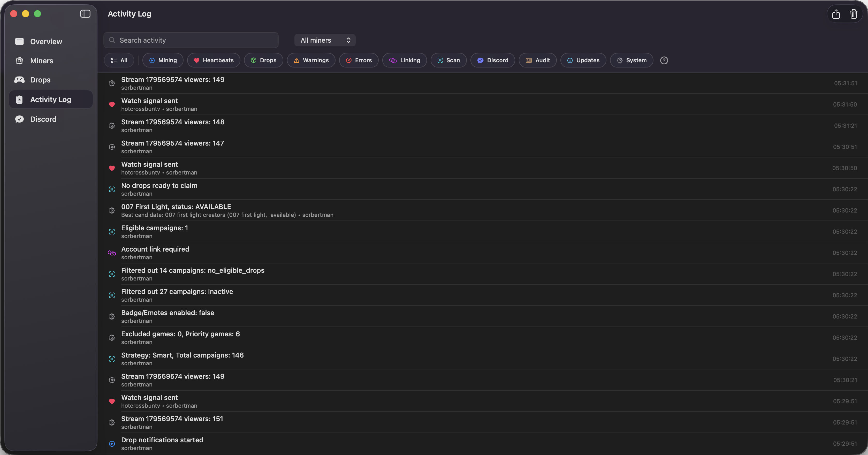The height and width of the screenshot is (455, 868).
Task: Filter log by Heartbeats
Action: pos(214,60)
